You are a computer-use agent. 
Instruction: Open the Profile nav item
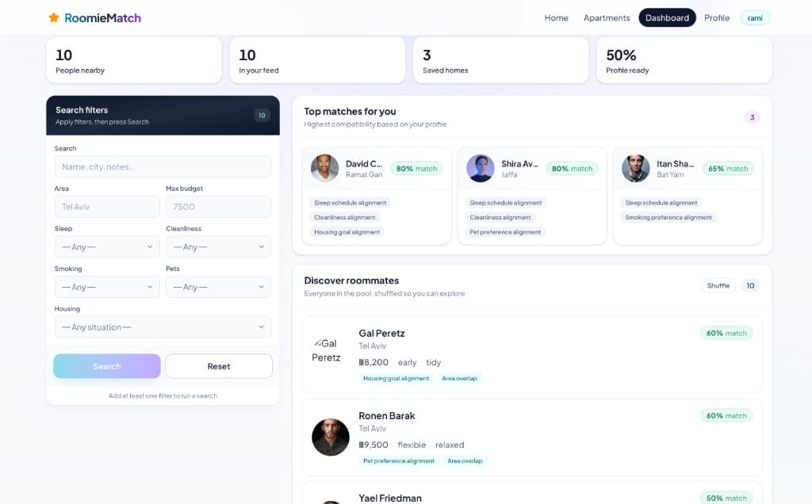717,17
